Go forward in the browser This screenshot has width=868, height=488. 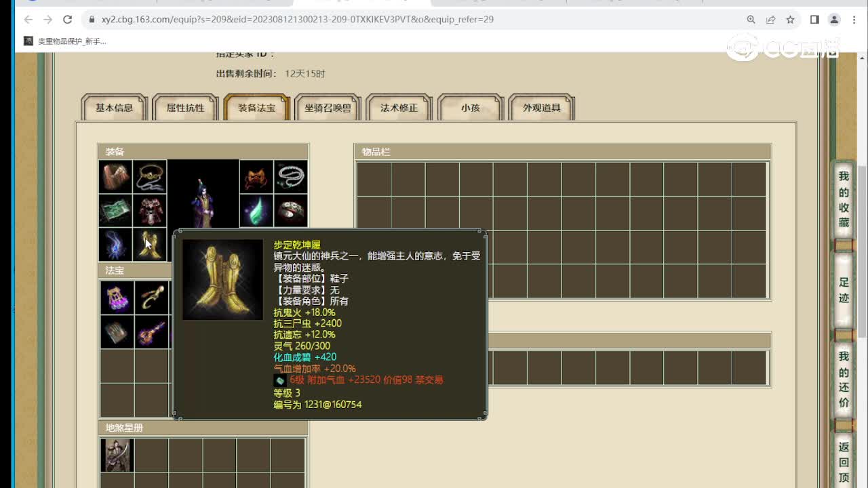point(47,20)
